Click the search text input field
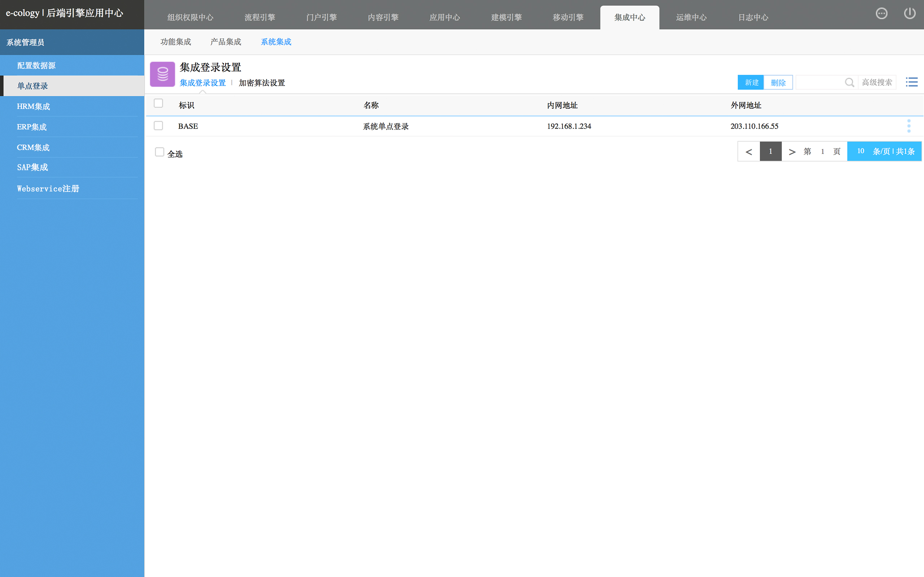 819,83
